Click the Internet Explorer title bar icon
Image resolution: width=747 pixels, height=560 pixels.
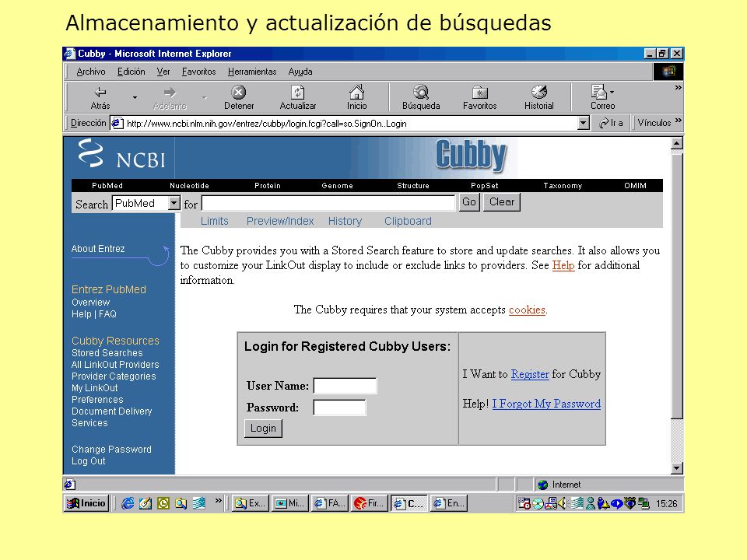click(69, 54)
